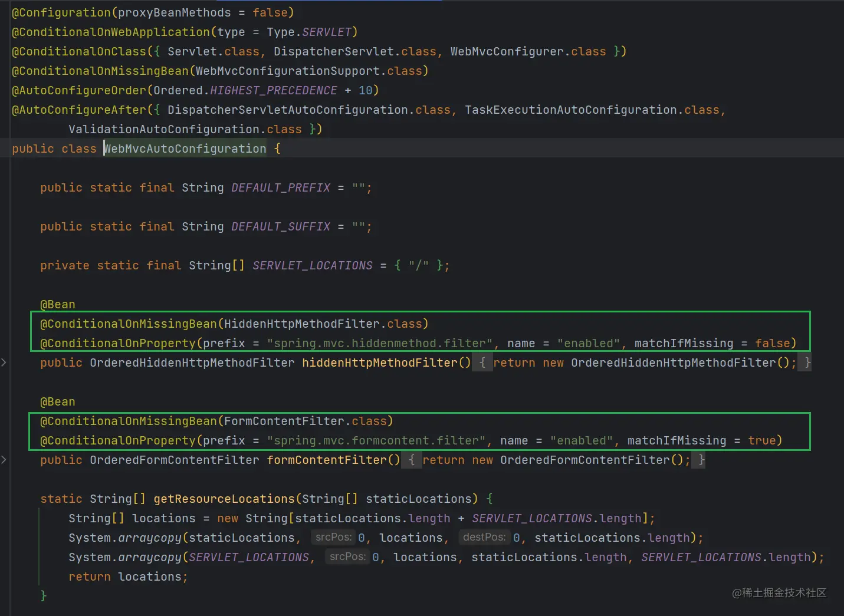
Task: Click the @AutoConfigureOrder annotation
Action: [x=79, y=90]
